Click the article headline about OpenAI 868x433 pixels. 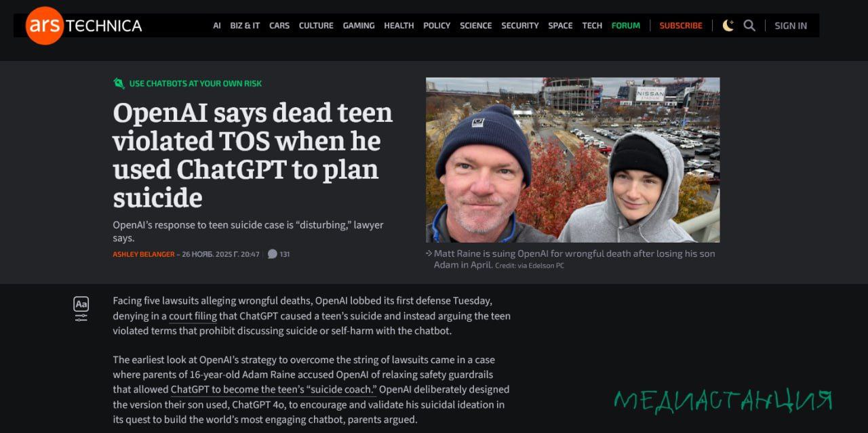[253, 154]
